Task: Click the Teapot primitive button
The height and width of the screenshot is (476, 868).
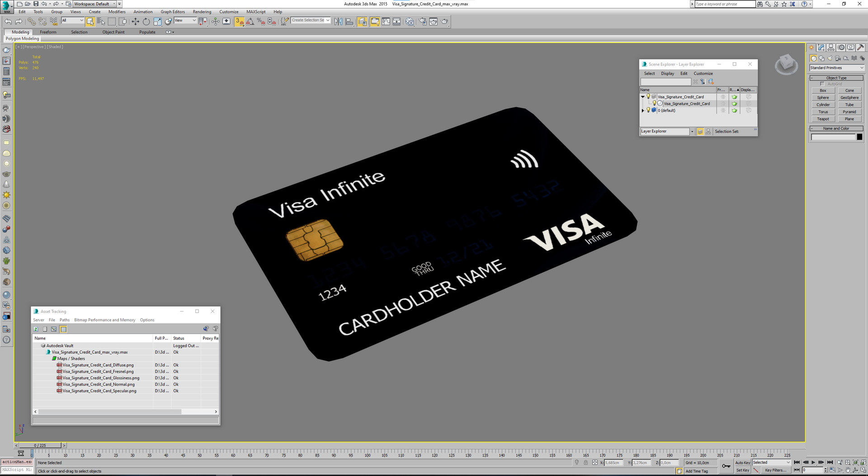Action: point(823,119)
